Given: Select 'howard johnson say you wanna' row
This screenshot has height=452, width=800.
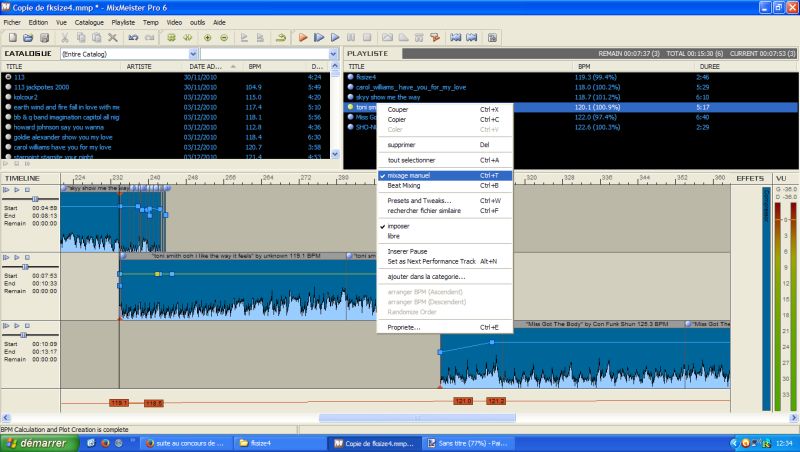Looking at the screenshot, I should tap(166, 127).
